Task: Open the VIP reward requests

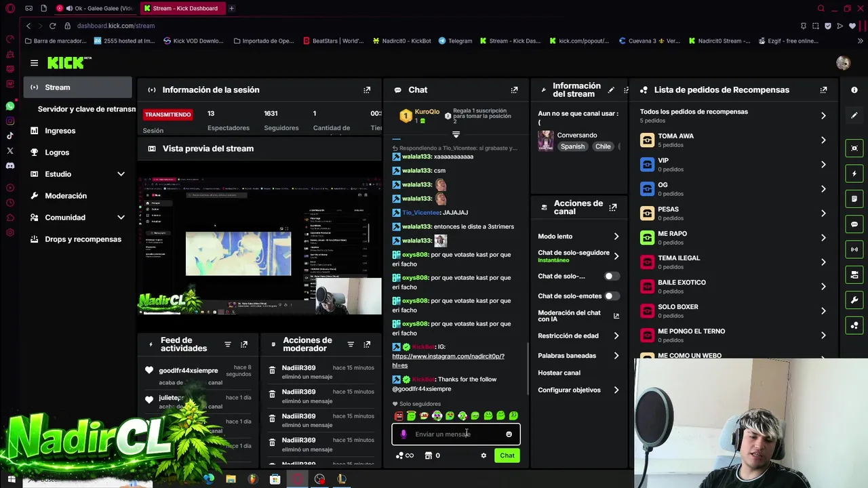Action: tap(733, 165)
